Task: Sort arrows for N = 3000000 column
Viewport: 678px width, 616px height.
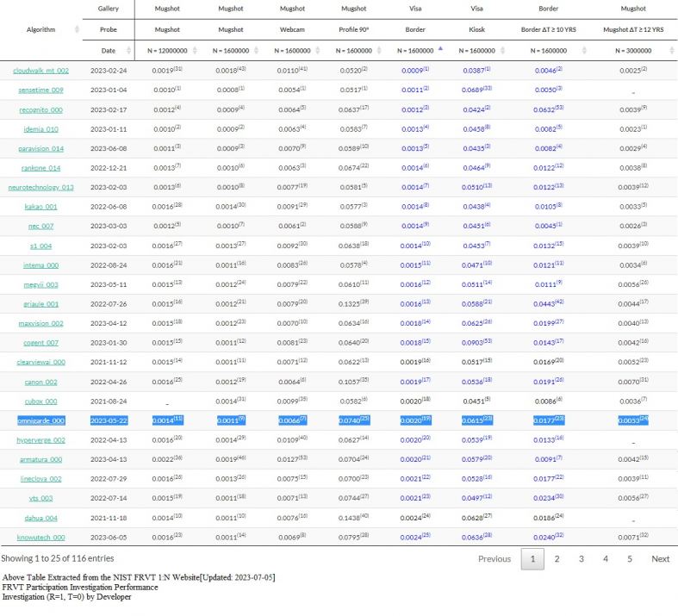Action: click(x=671, y=51)
